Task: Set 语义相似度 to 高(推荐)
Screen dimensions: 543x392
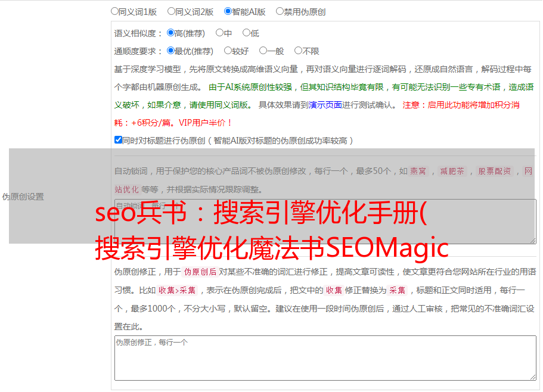Action: [x=170, y=33]
